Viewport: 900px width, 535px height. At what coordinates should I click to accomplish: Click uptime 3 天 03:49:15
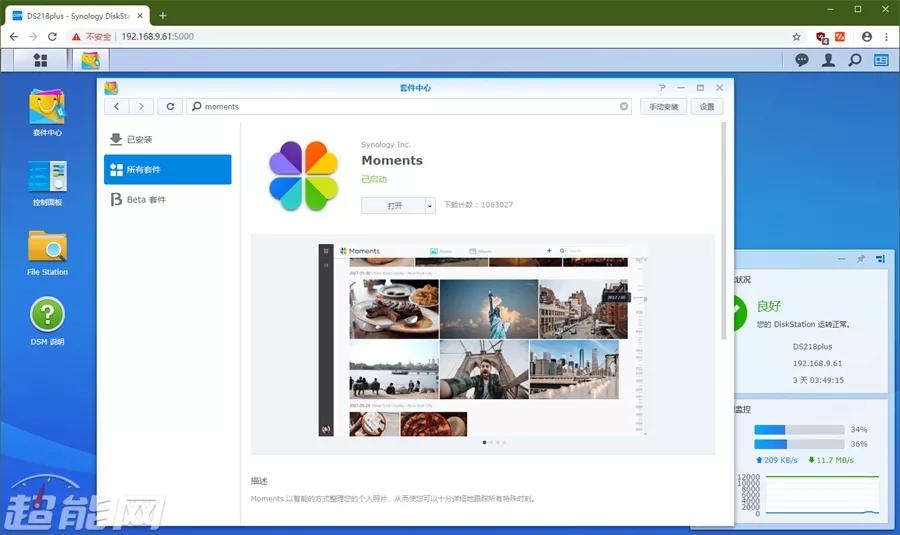[818, 380]
